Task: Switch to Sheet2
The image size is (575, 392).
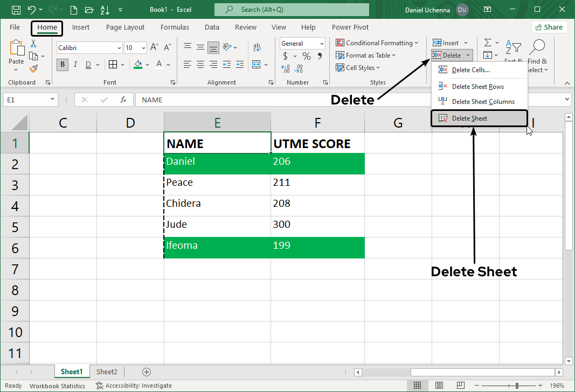Action: (107, 372)
